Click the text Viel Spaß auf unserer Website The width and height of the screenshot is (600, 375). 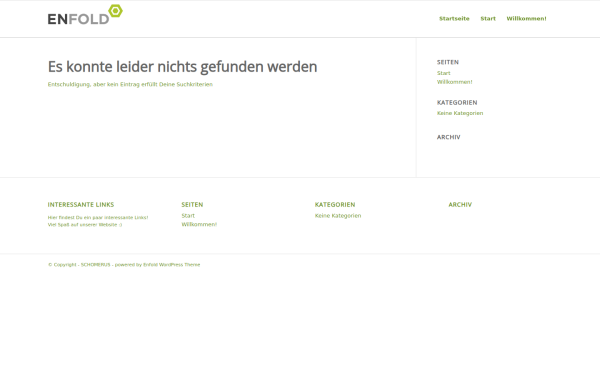tap(82, 225)
